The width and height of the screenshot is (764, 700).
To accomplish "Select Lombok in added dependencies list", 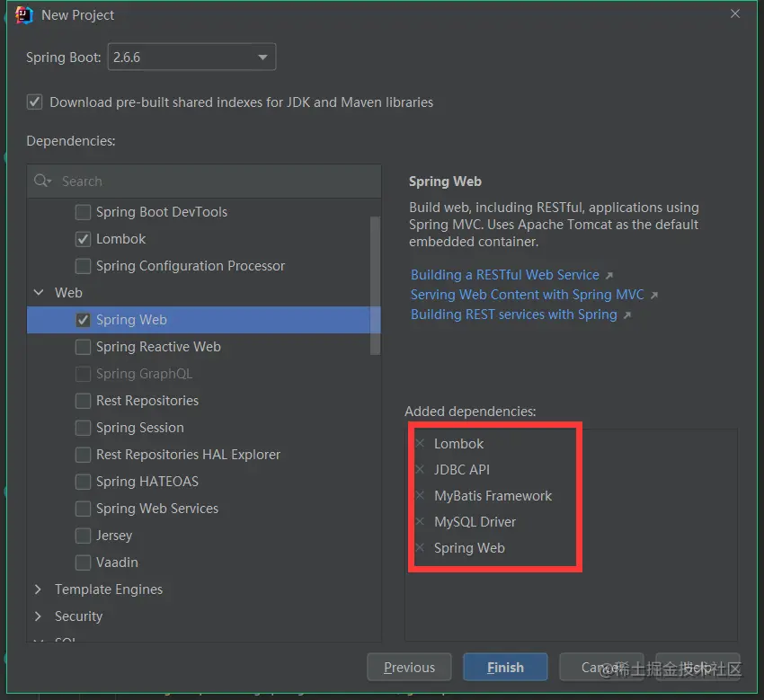I will coord(459,444).
